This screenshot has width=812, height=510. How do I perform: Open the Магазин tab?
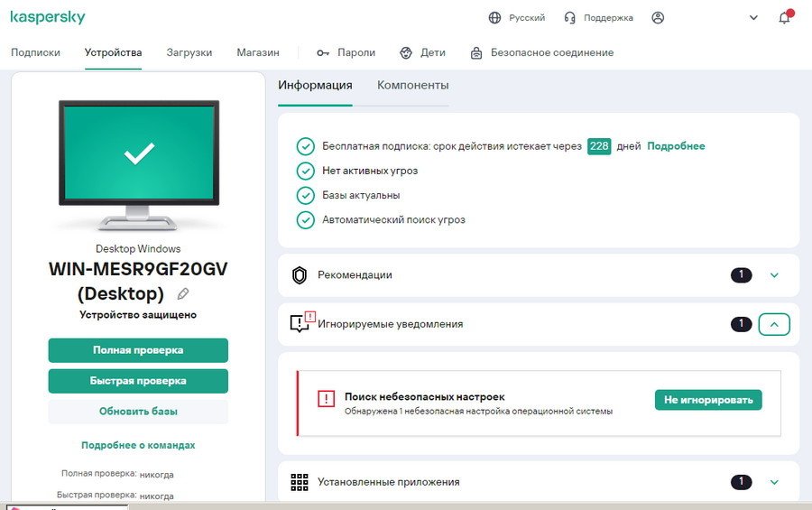pyautogui.click(x=258, y=52)
